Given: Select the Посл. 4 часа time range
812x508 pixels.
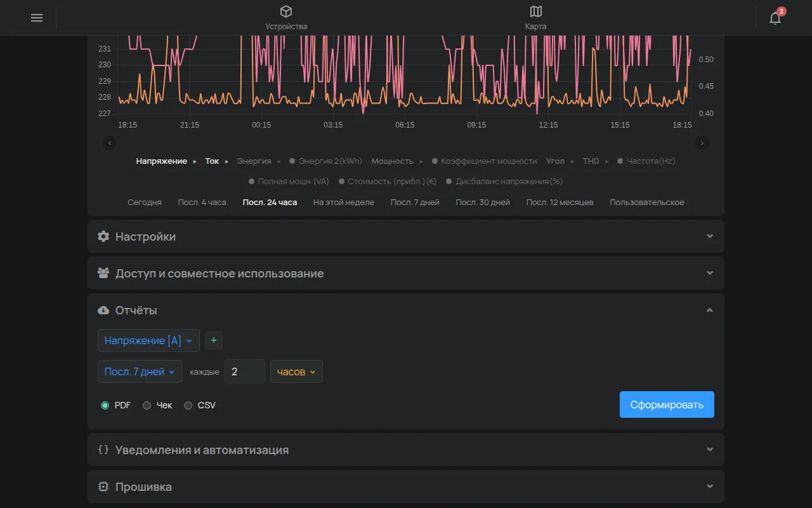Looking at the screenshot, I should [x=202, y=203].
